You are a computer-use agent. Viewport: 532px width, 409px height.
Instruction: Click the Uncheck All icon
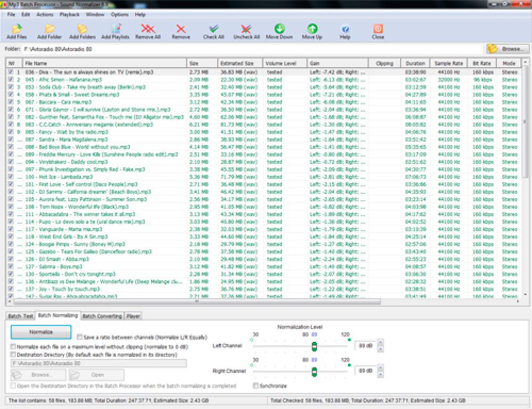(x=246, y=30)
